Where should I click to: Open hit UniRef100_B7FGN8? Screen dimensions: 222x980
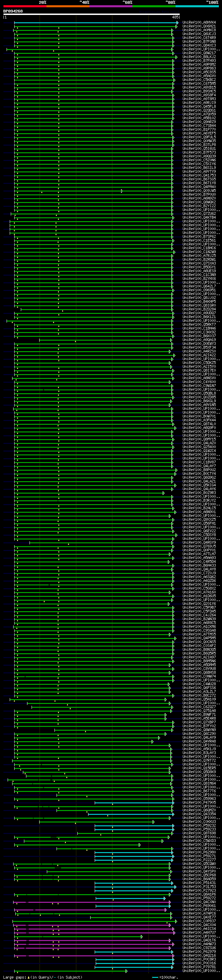pos(199,41)
